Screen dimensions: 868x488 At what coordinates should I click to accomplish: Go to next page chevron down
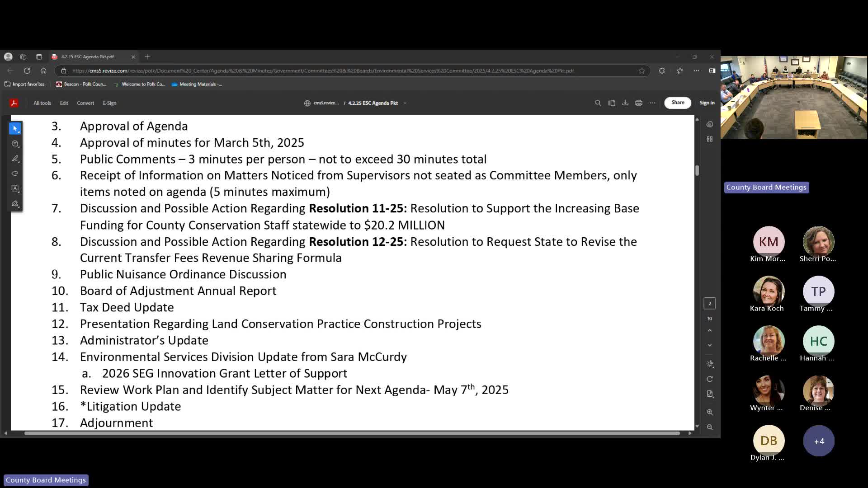[x=710, y=345]
